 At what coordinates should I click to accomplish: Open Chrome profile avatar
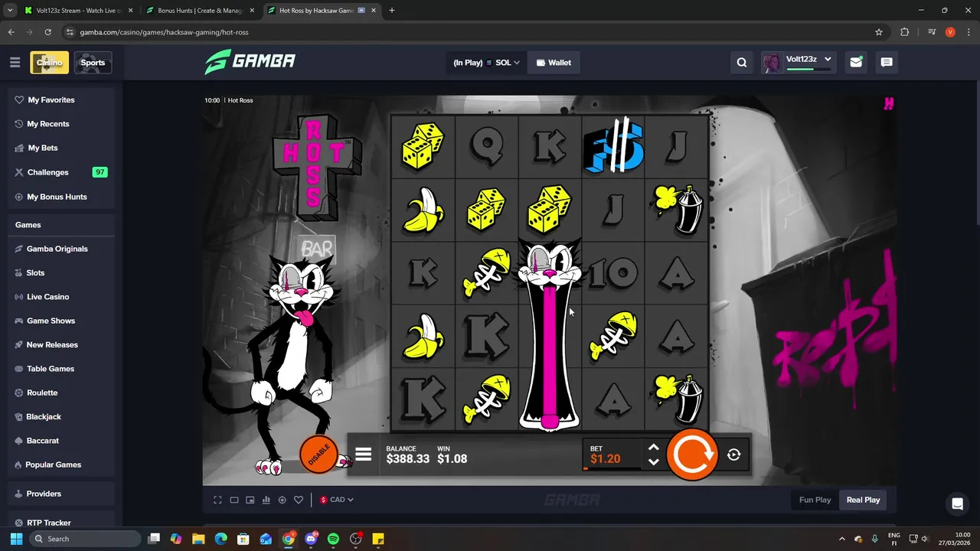click(x=950, y=32)
